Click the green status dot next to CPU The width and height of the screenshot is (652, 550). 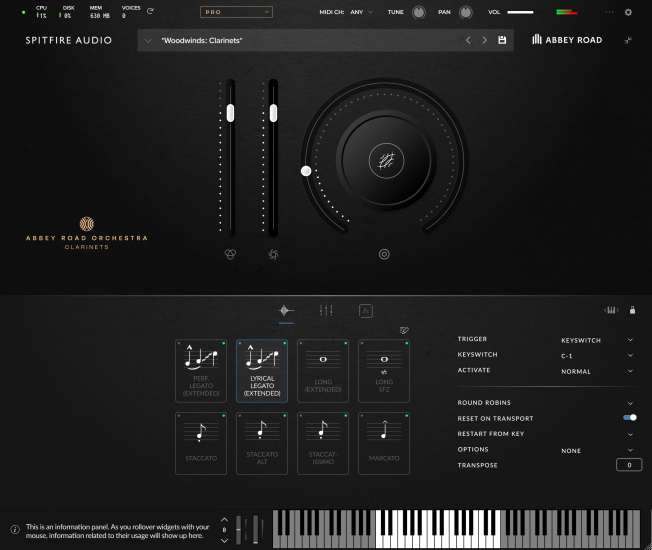[x=23, y=12]
